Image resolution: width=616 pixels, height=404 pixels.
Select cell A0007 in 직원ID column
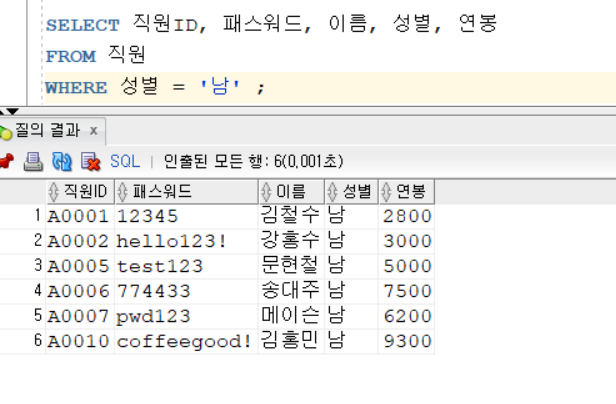click(x=80, y=316)
